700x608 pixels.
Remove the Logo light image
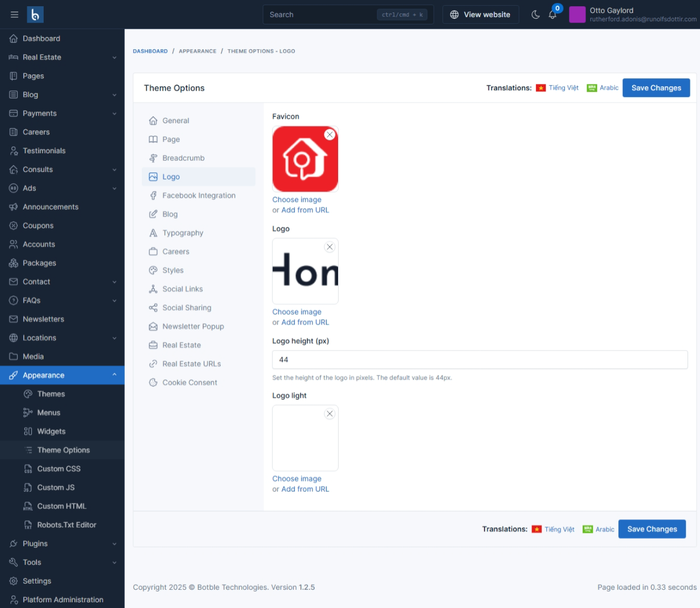coord(330,413)
